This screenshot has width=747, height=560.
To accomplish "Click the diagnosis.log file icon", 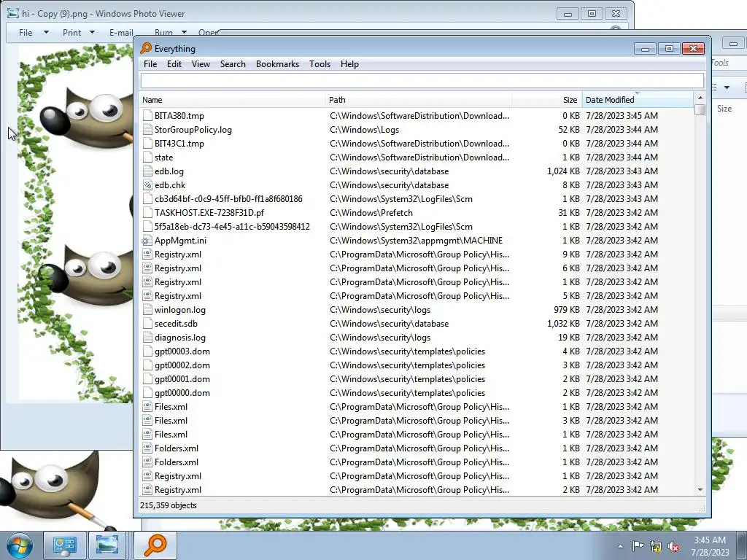I will pos(147,337).
